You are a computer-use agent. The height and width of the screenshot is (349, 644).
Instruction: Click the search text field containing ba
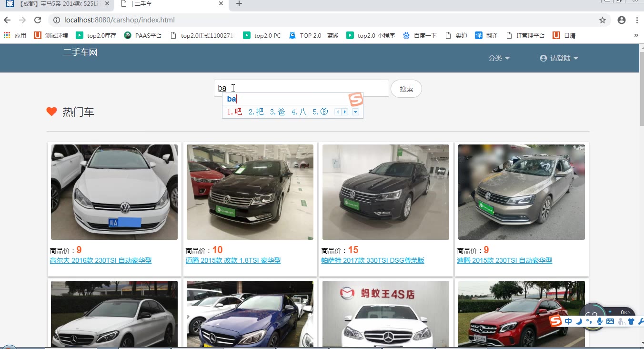pos(302,88)
